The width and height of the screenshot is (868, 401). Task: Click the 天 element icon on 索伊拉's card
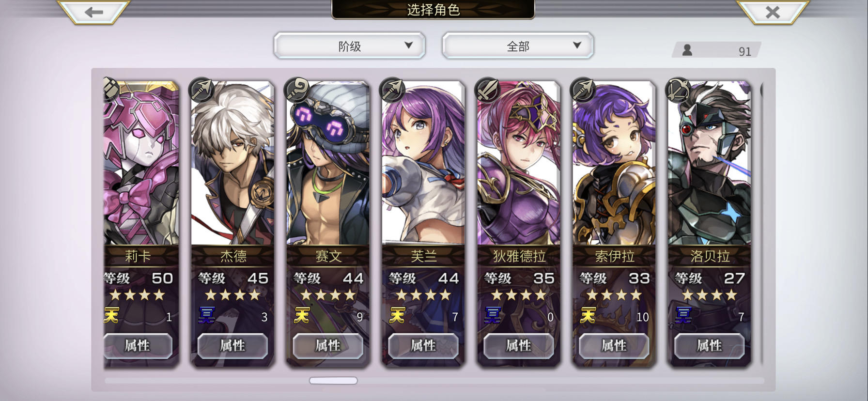pos(588,316)
